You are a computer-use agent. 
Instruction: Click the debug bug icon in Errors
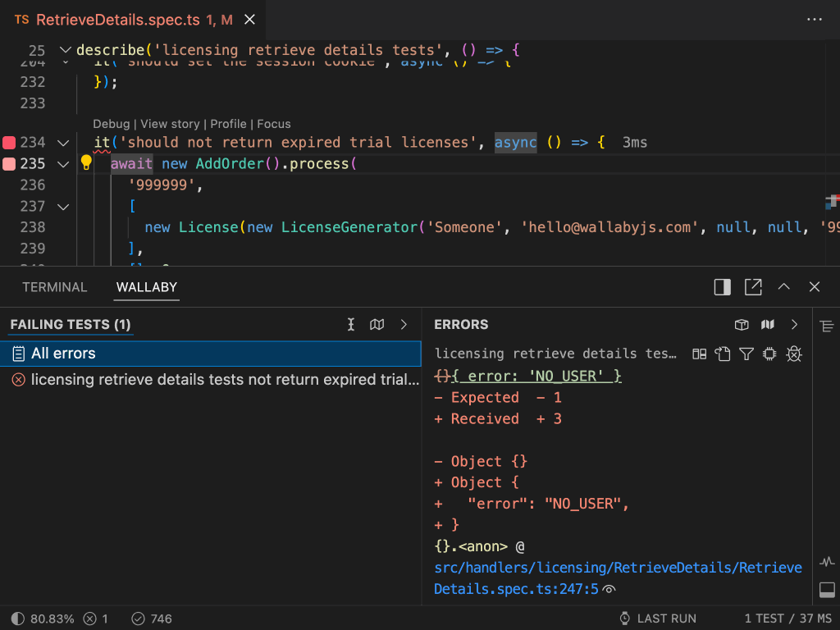click(x=793, y=354)
